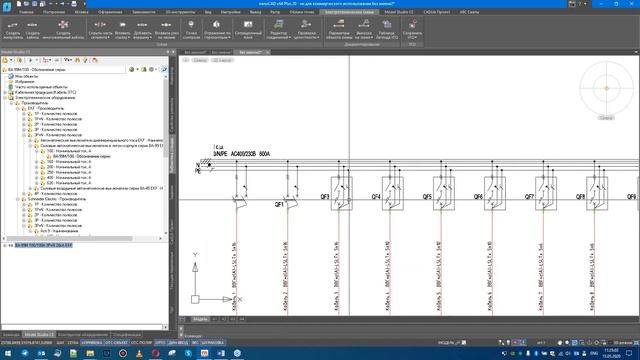Click the Create apparatus ribbon tool
The image size is (640, 360).
coord(13,29)
